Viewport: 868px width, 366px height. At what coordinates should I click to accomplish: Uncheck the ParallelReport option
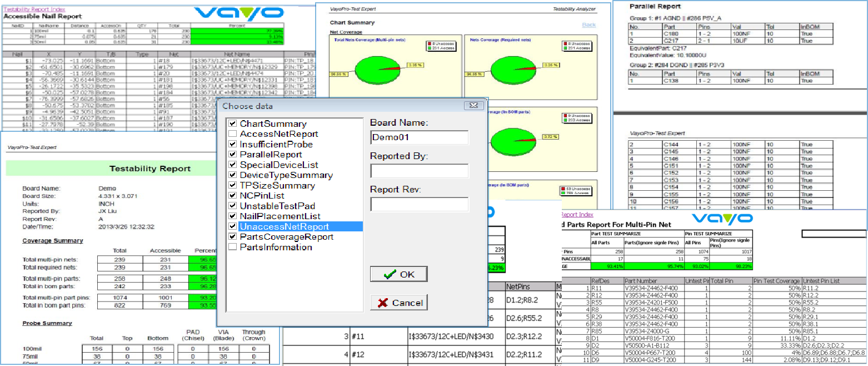pyautogui.click(x=233, y=155)
